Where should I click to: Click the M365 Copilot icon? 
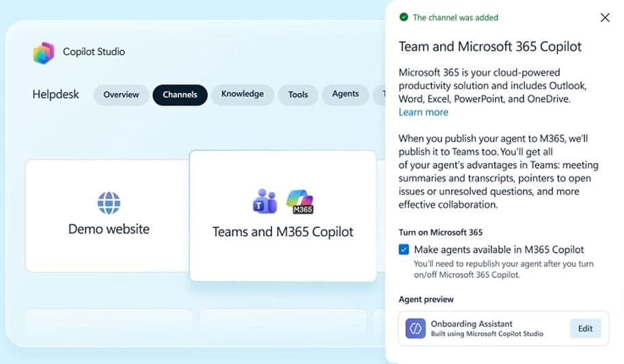[300, 201]
